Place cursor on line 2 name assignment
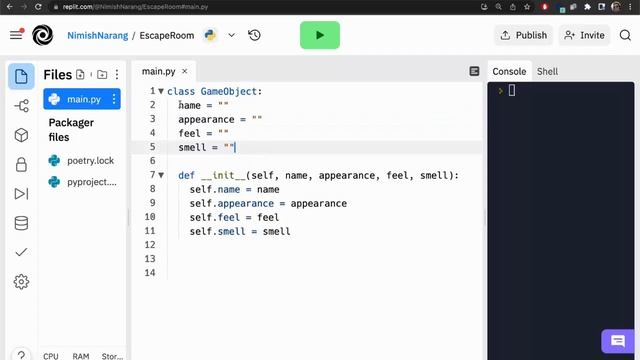Viewport: 640px width, 360px height. tap(203, 105)
